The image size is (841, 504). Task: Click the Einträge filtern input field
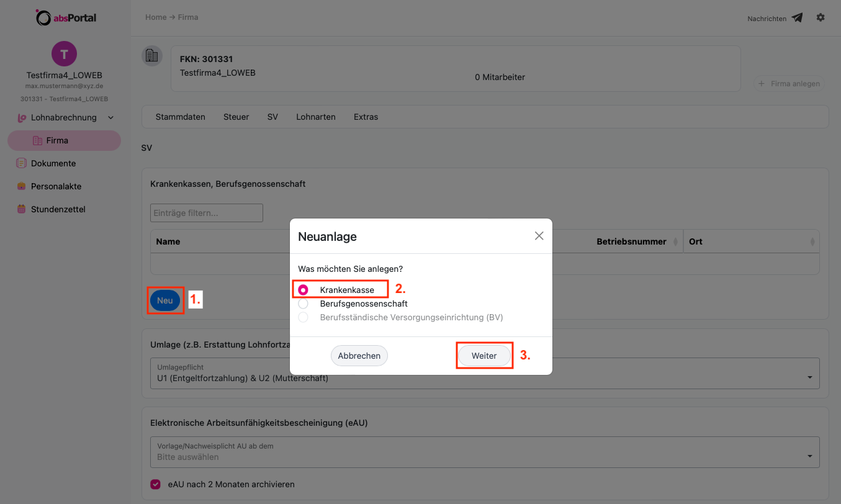tap(207, 213)
